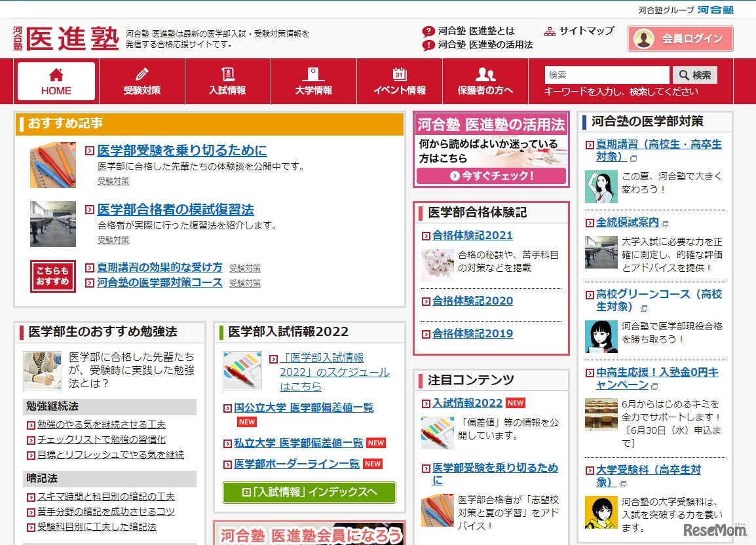Viewport: 756px width, 545px height.
Task: Open 目標とリフレッシュでやる気を継続 link
Action: point(111,455)
